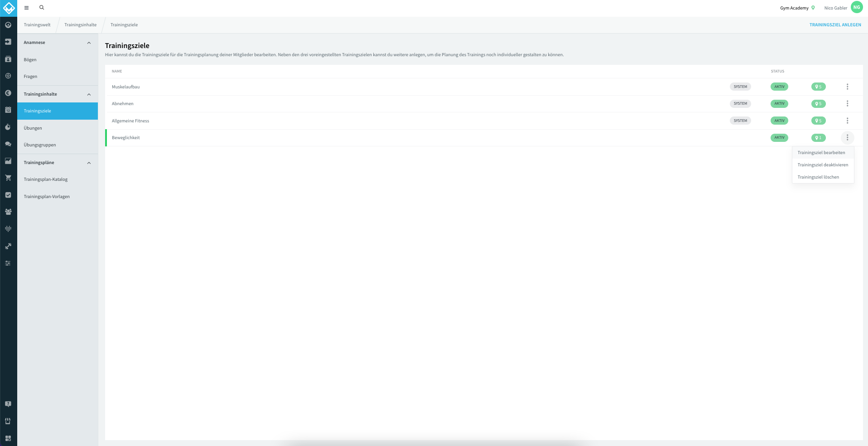The image size is (868, 446).
Task: Open the shopping cart sidebar icon
Action: click(8, 178)
